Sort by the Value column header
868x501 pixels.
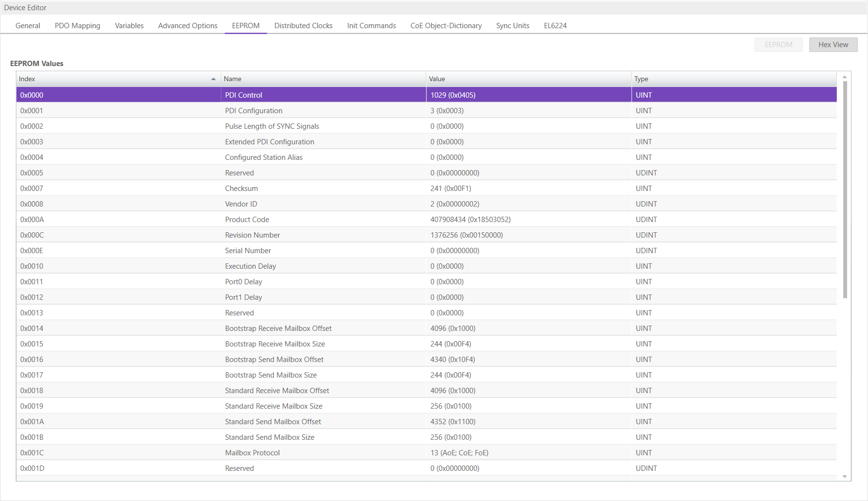click(528, 79)
